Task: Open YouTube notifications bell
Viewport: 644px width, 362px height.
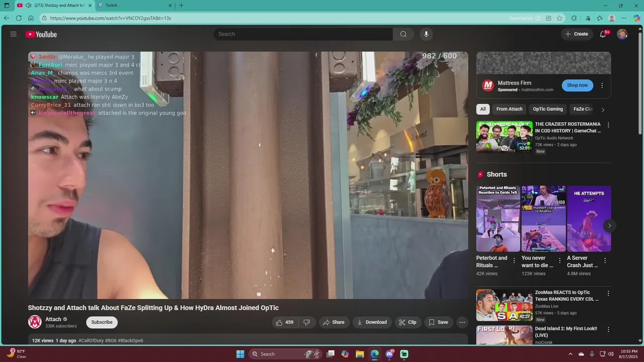Action: (x=603, y=34)
